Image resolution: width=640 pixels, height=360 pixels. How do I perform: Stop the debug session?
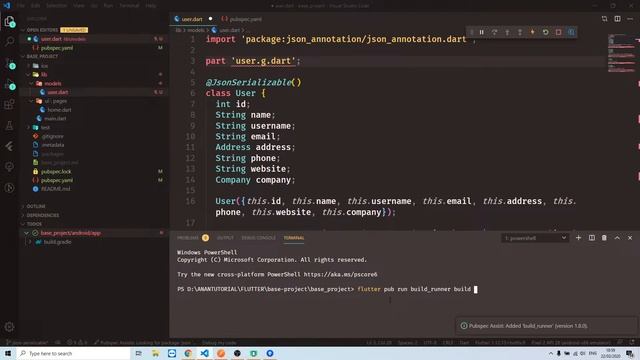(558, 32)
